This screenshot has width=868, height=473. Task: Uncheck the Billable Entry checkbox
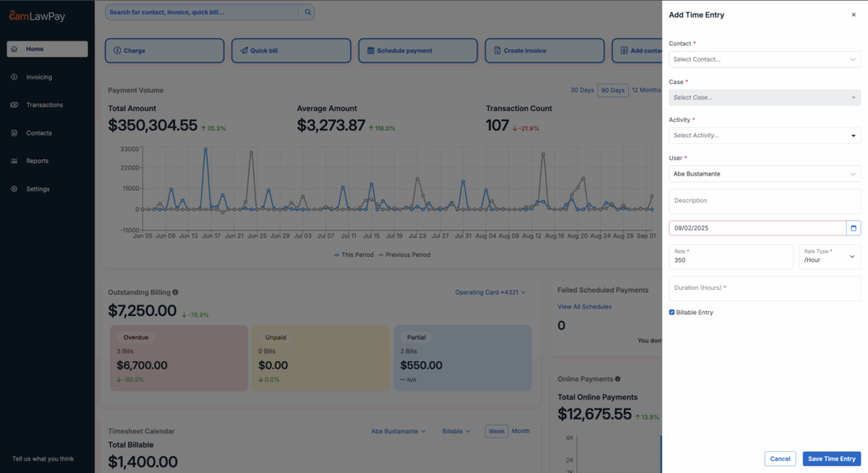point(672,312)
